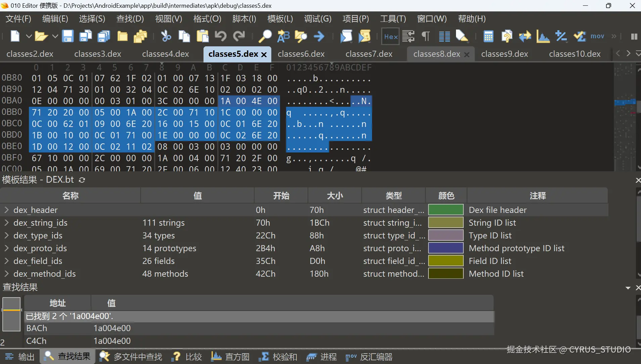
Task: Click the Cut scissors icon
Action: tap(166, 36)
